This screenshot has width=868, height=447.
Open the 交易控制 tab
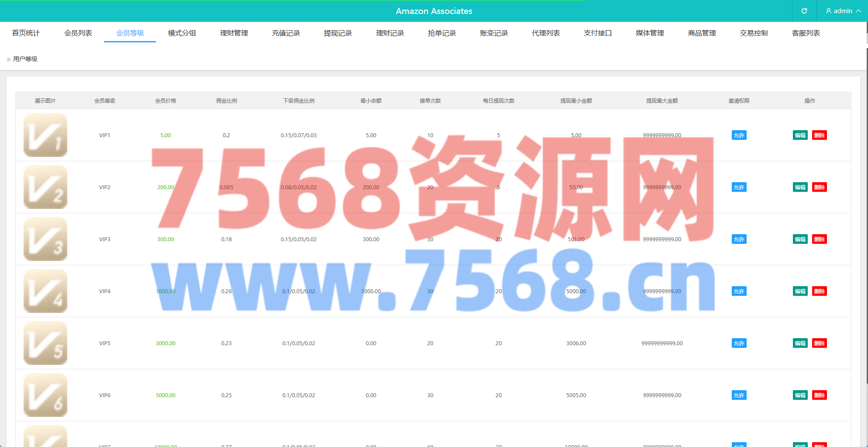click(x=754, y=33)
